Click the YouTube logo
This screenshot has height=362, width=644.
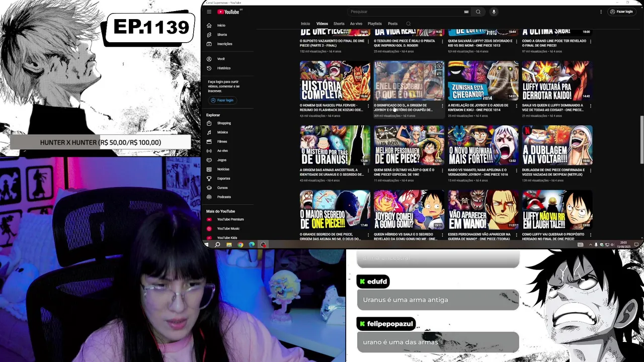tap(228, 12)
